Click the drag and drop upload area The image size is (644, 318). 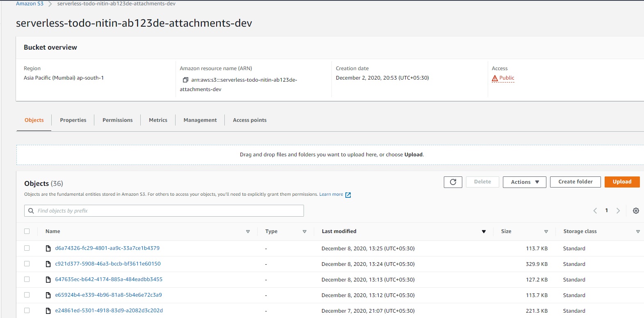330,155
